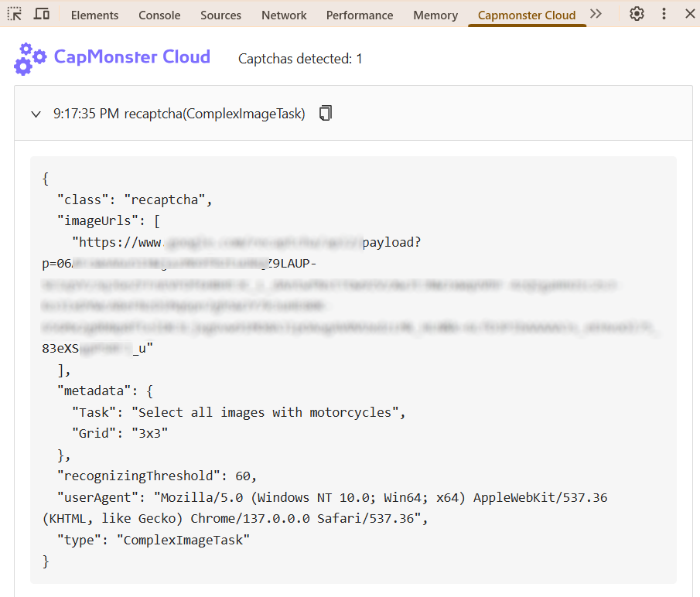Image resolution: width=700 pixels, height=597 pixels.
Task: Switch to the Memory tab
Action: pyautogui.click(x=435, y=15)
